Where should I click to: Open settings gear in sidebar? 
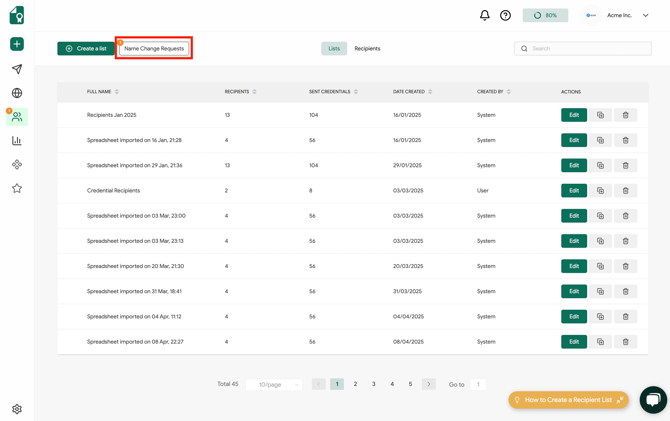pyautogui.click(x=17, y=409)
